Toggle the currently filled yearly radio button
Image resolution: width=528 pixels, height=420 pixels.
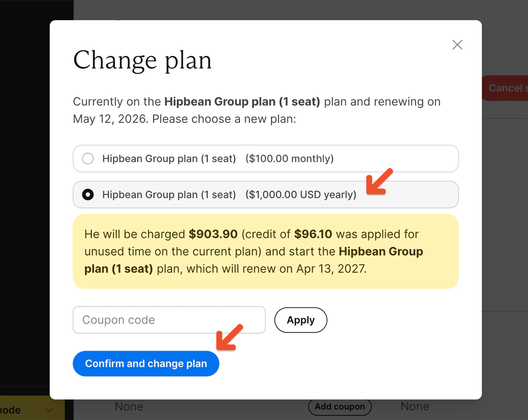click(88, 194)
